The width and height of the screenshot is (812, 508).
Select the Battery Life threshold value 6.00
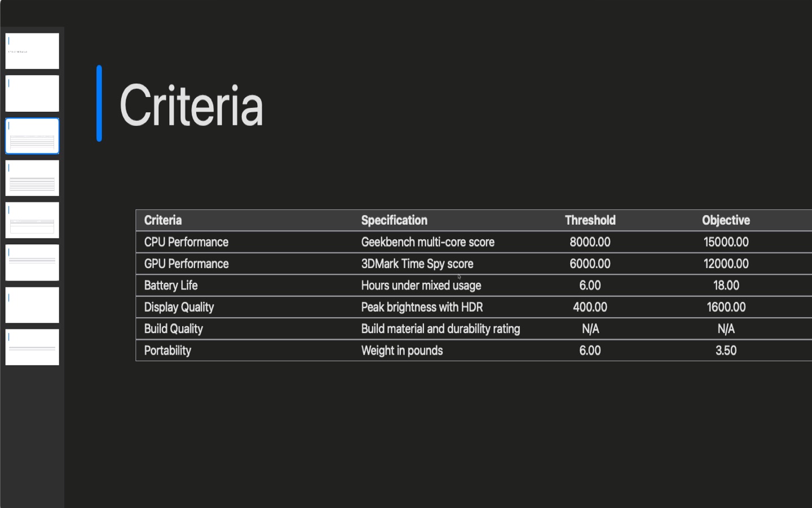click(x=590, y=285)
